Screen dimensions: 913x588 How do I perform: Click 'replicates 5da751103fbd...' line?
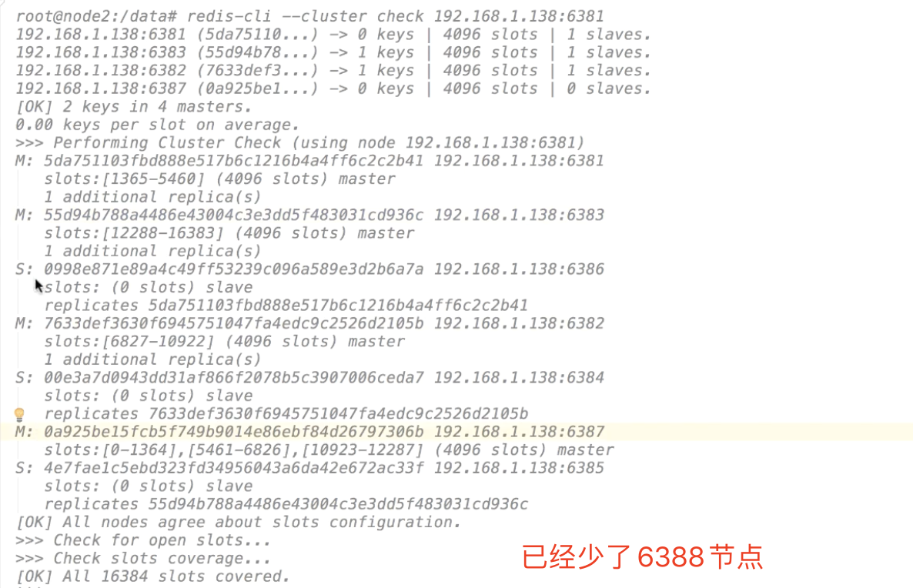(x=286, y=305)
